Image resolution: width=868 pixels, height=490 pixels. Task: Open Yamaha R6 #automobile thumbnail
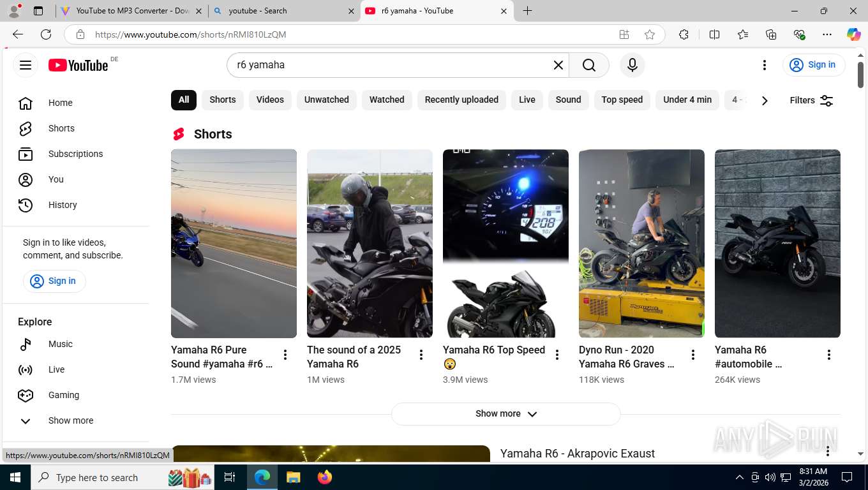coord(777,243)
